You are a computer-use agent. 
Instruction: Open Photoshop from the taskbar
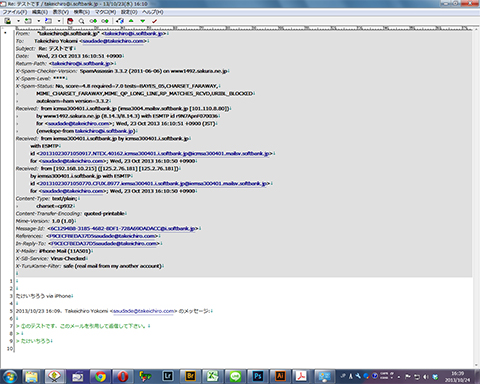pyautogui.click(x=258, y=377)
